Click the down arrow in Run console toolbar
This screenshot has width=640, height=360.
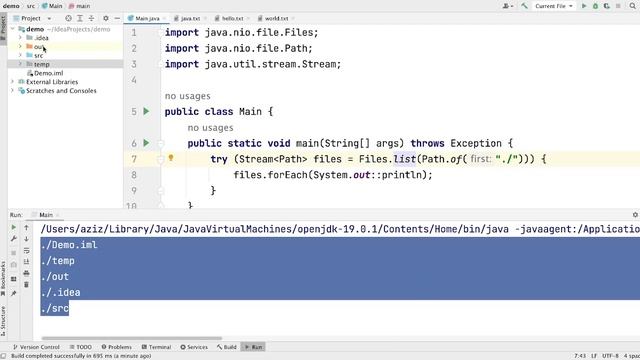click(x=27, y=239)
